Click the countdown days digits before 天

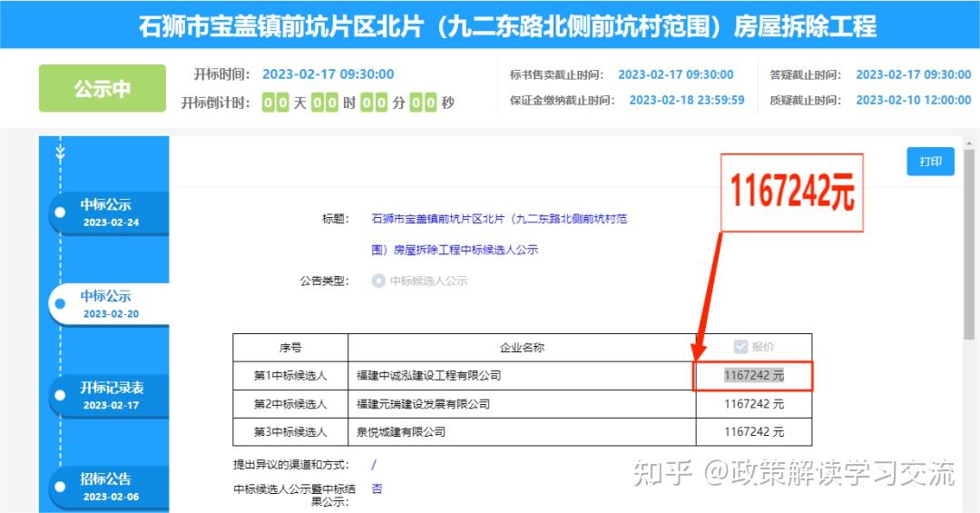(275, 102)
